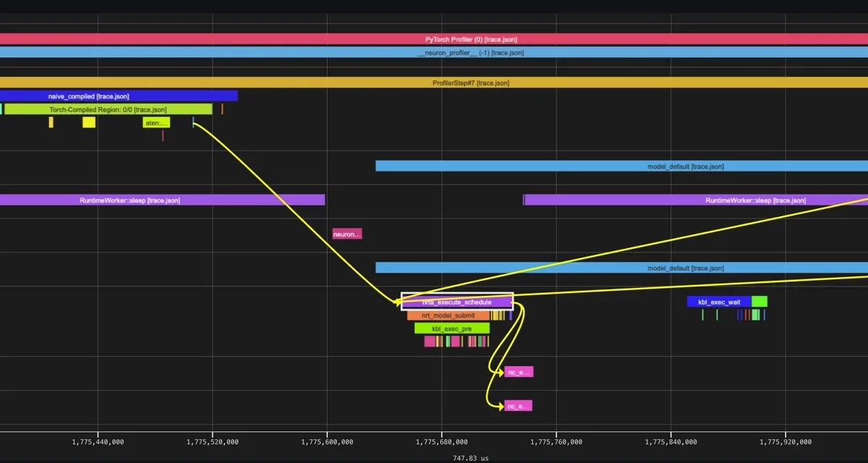Screen dimensions: 868x463
Task: Select the __neuron_profiler__ (-1) slice
Action: [434, 52]
